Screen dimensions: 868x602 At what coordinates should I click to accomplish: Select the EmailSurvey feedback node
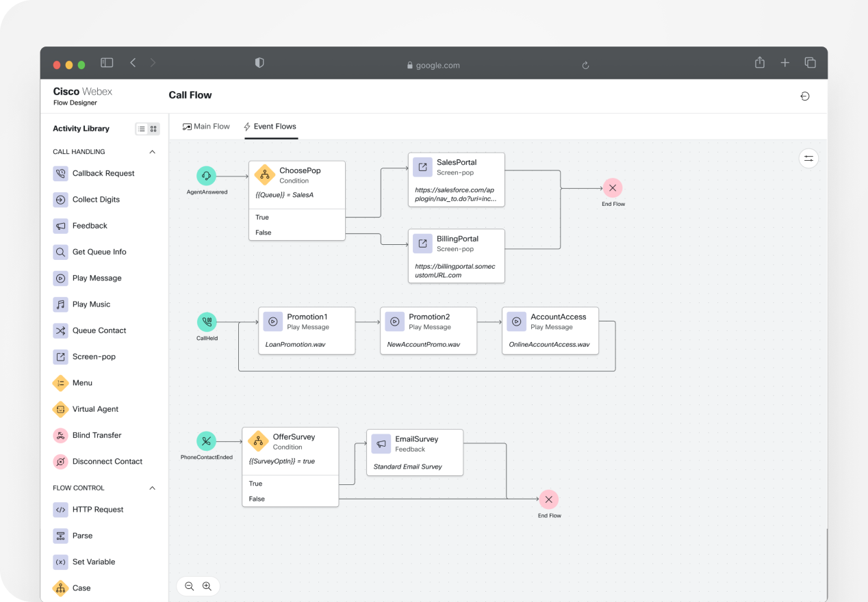(415, 453)
